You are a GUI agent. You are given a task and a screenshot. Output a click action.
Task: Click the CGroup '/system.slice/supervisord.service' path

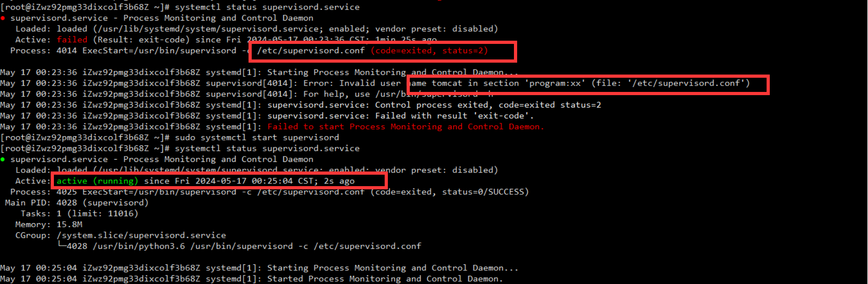141,236
